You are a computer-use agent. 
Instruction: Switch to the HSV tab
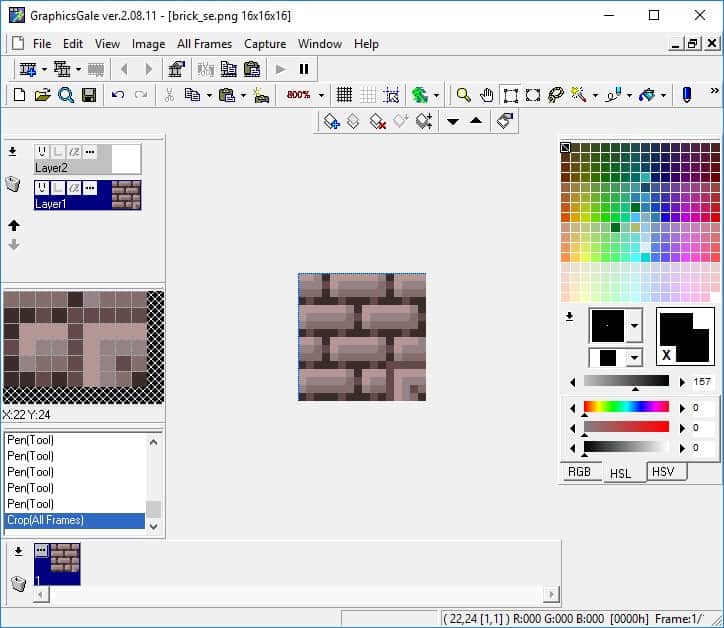(664, 472)
